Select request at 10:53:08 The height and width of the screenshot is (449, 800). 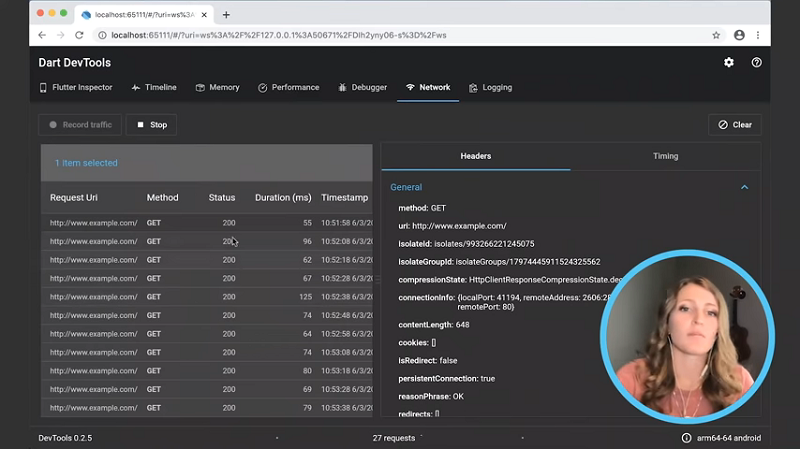pos(207,352)
